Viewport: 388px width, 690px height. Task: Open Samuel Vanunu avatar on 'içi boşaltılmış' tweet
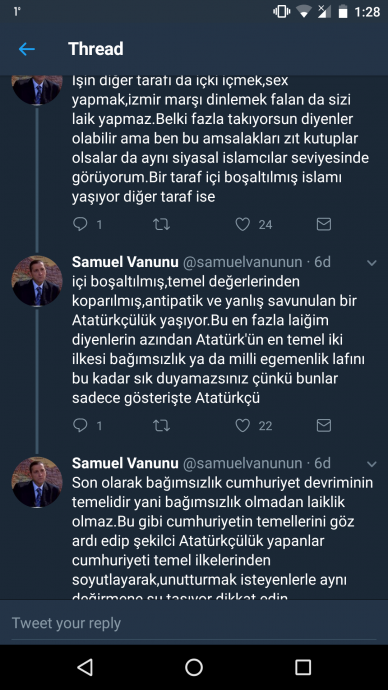coord(37,281)
